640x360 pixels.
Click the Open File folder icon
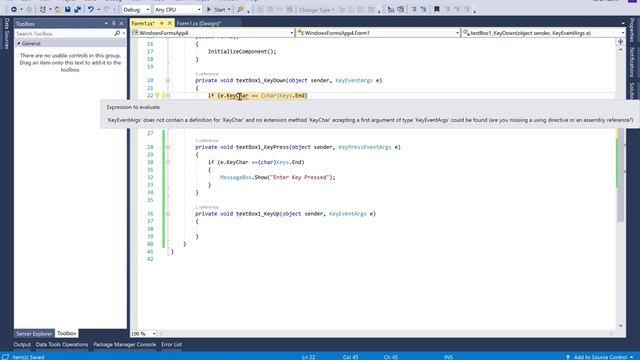(x=58, y=9)
